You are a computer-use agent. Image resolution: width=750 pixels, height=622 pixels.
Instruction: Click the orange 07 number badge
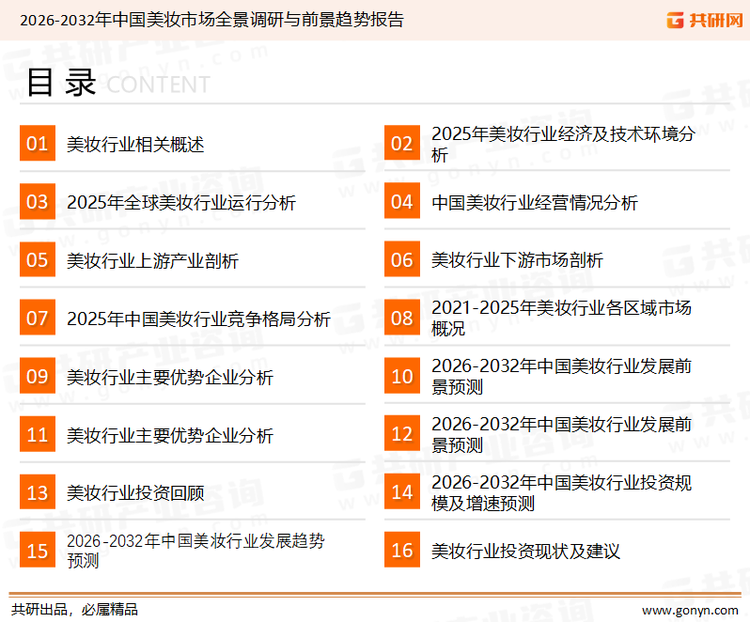[x=37, y=319]
